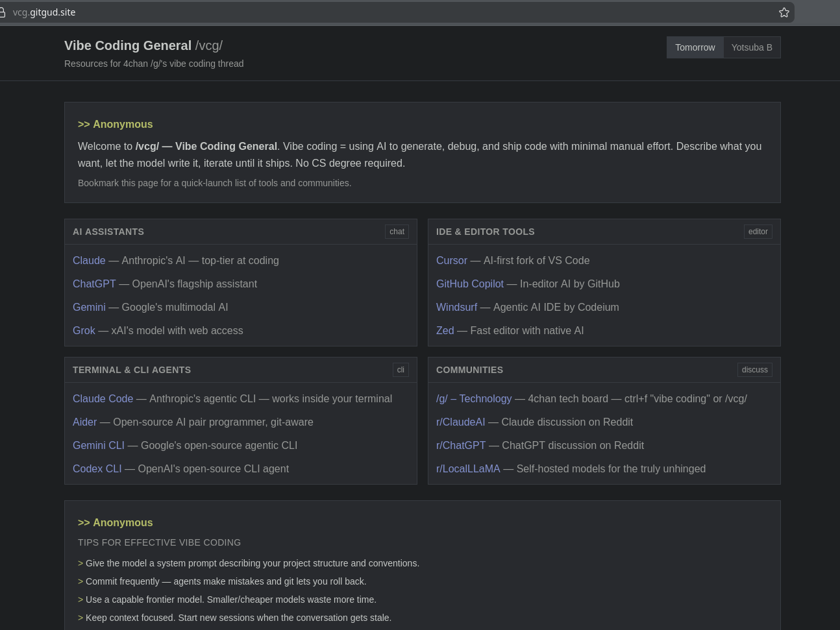Go to the /g/ – Technology board link
This screenshot has height=630, width=840.
[x=474, y=398]
